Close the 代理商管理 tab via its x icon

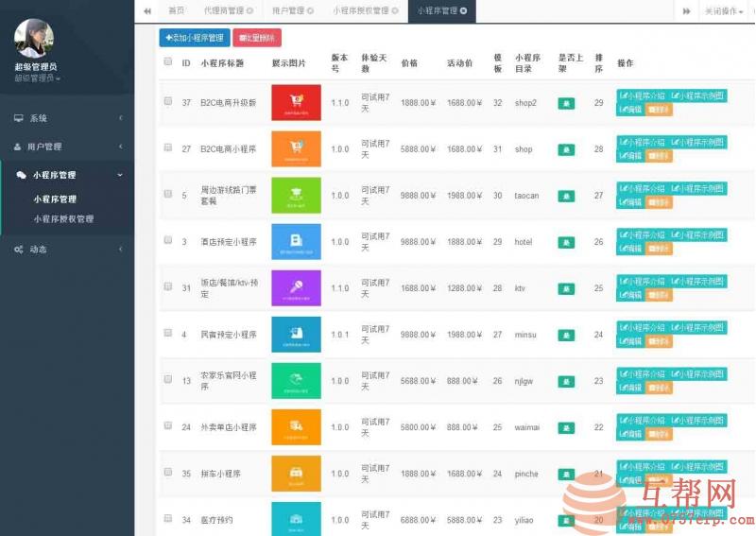point(249,11)
